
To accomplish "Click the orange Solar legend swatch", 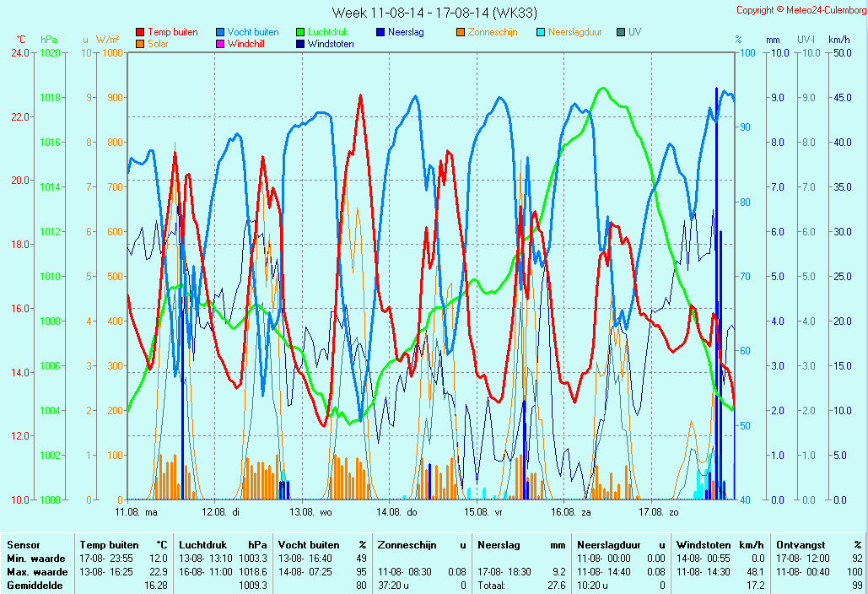I will tap(140, 44).
